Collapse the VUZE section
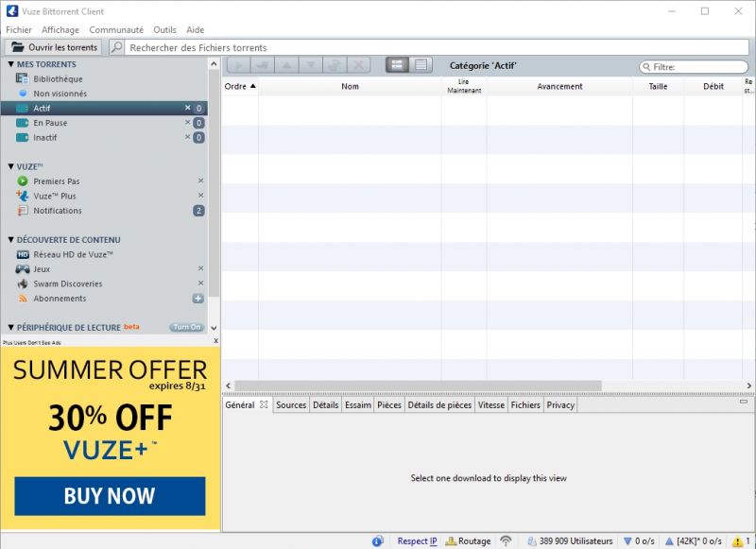The height and width of the screenshot is (549, 756). point(10,166)
